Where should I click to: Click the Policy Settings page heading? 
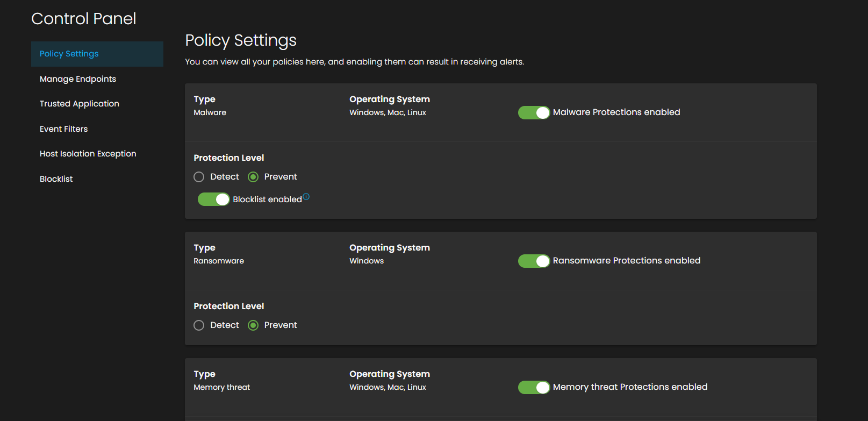[241, 40]
